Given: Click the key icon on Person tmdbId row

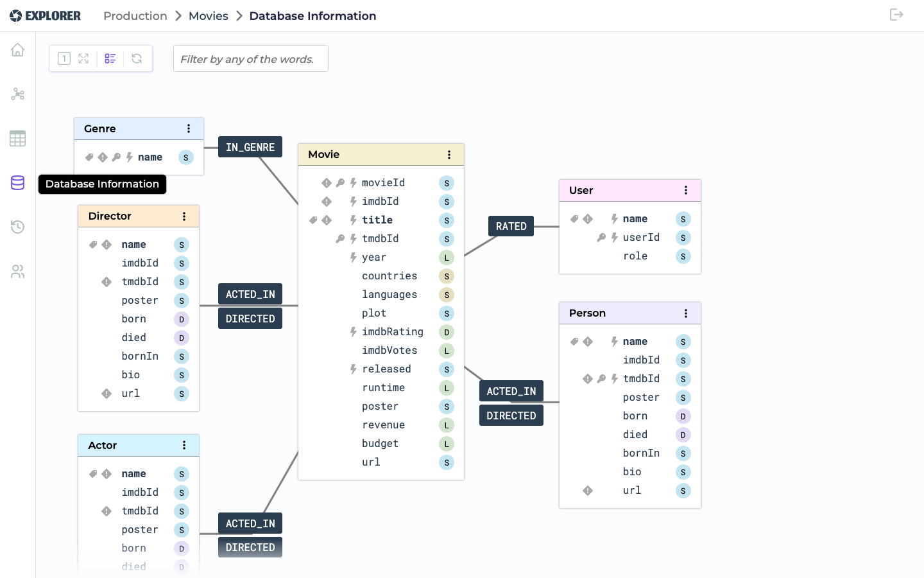Looking at the screenshot, I should tap(601, 379).
